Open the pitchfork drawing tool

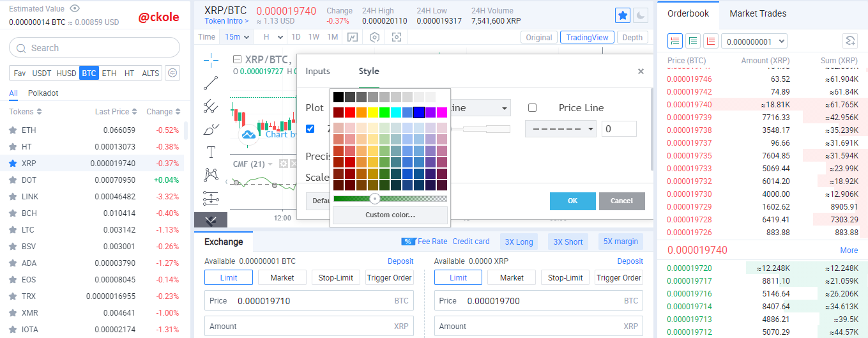pos(211,106)
